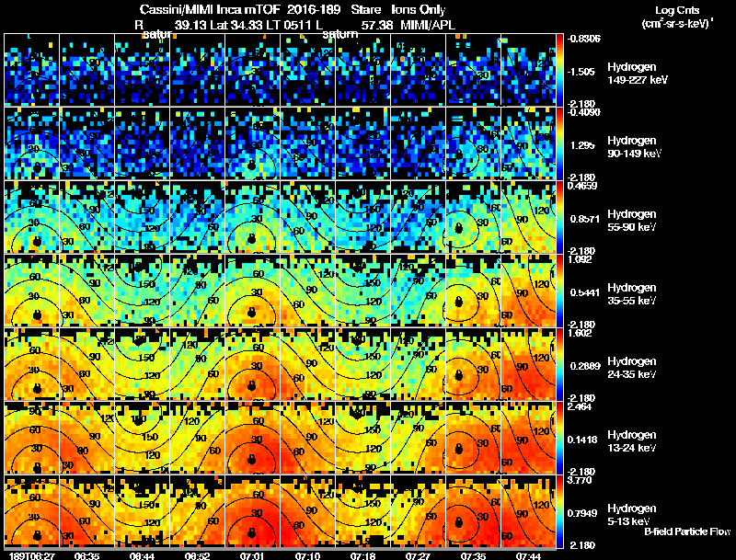Select the 06:44 time axis label
736x560 pixels.
click(142, 556)
